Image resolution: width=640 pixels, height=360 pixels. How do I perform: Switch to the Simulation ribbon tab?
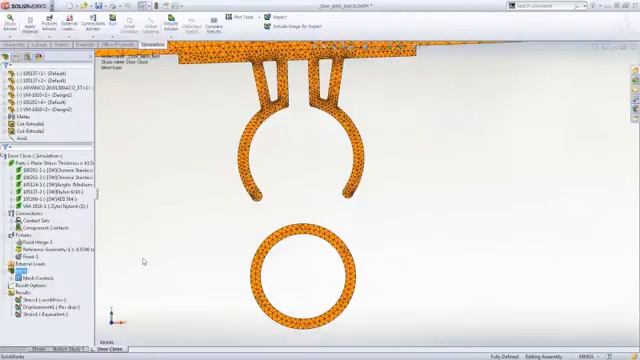tap(153, 44)
